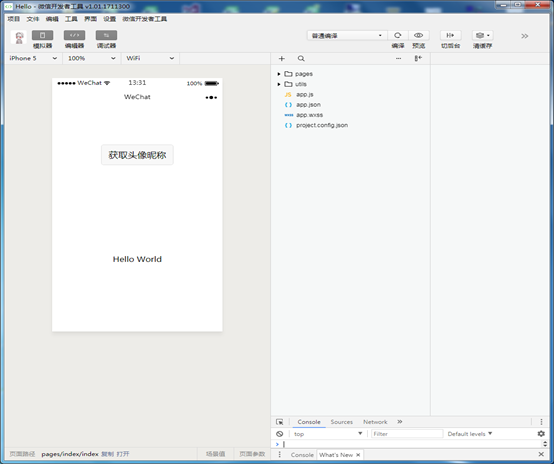
Task: Click the 获取头像昵称 button in simulator
Action: tap(137, 155)
